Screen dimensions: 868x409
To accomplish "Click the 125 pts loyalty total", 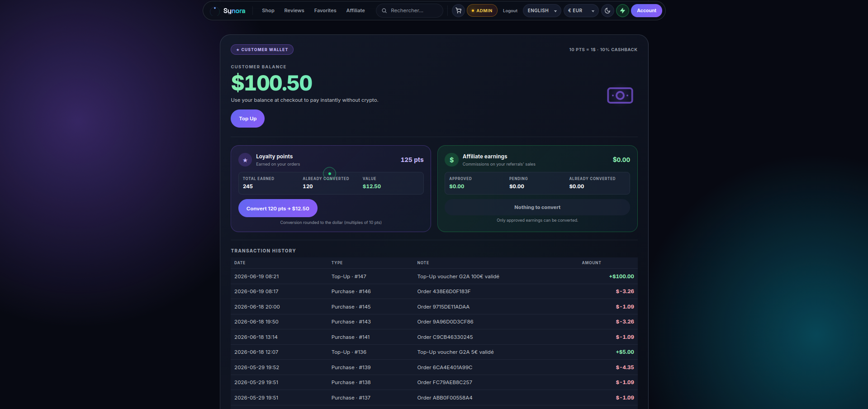I will point(412,160).
